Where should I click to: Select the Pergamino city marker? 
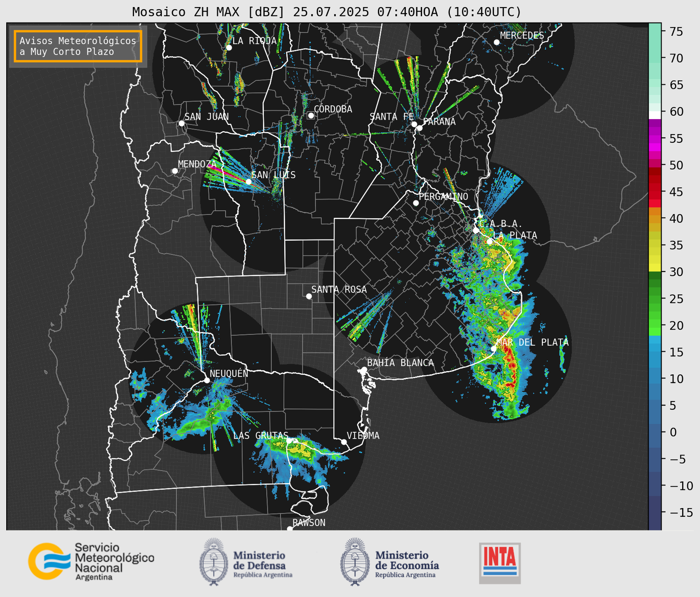(416, 203)
